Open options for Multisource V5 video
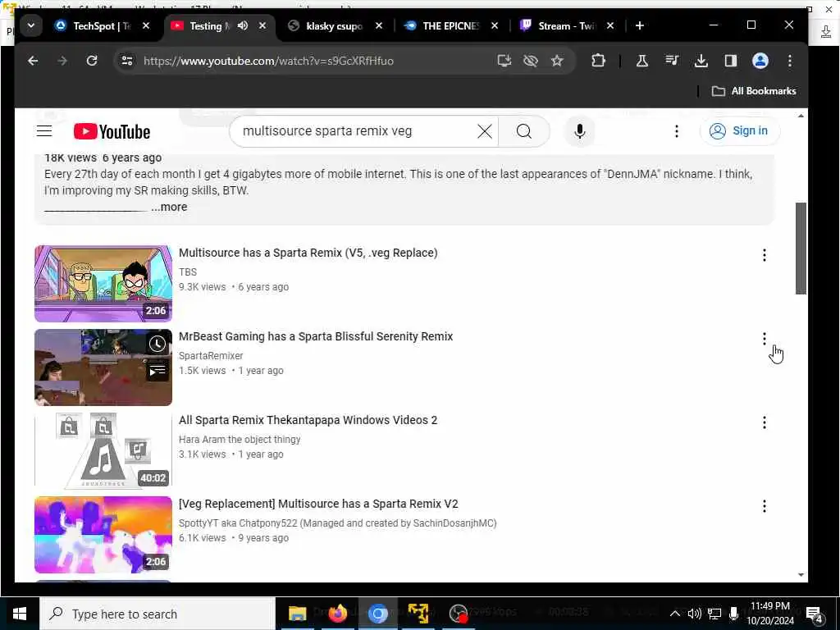 (x=765, y=255)
